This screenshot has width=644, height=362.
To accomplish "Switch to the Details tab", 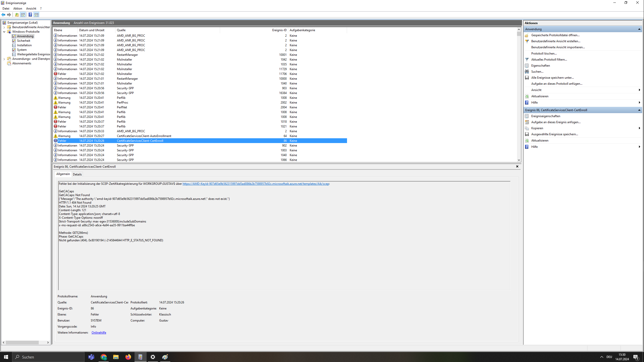I will pos(77,174).
